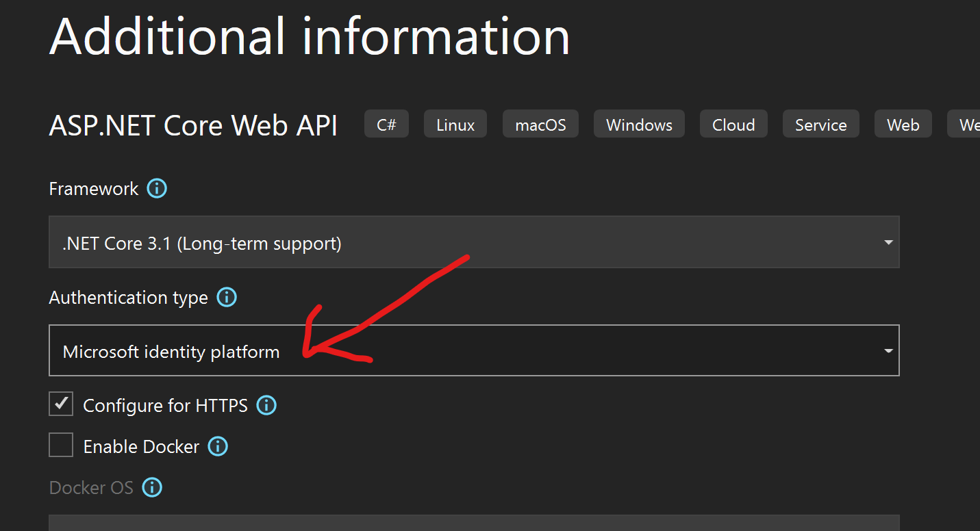Click the macOS tag
980x531 pixels.
[540, 125]
